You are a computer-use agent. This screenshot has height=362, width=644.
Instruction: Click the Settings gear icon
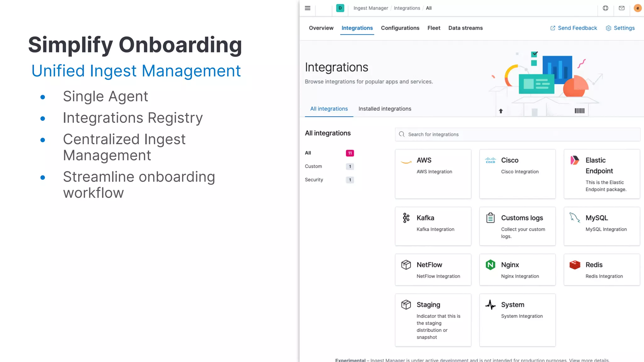click(608, 28)
